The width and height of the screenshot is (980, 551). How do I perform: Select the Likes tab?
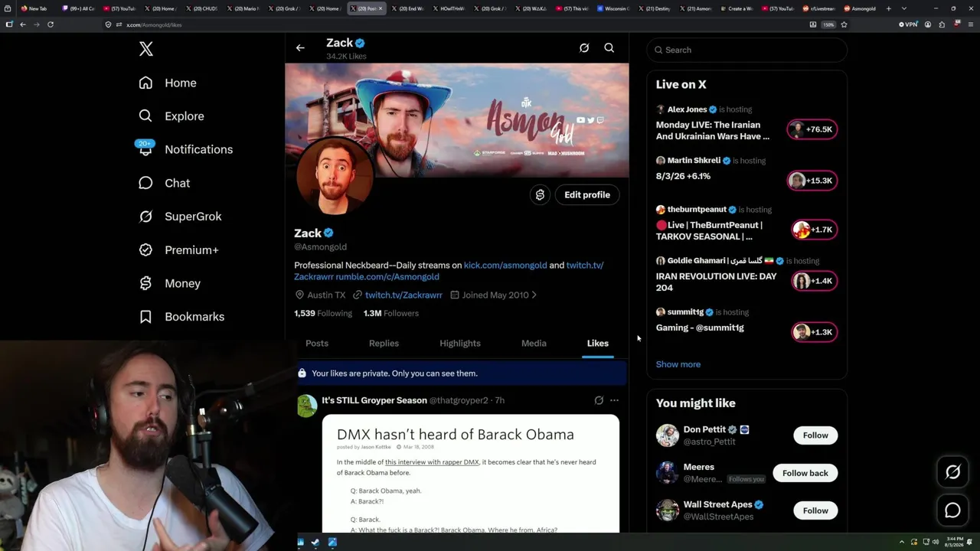598,344
